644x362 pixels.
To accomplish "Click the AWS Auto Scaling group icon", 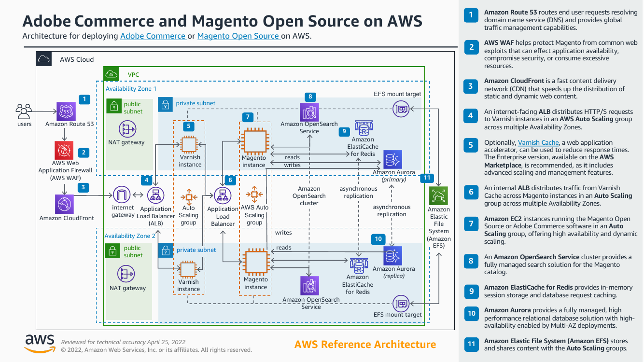I will tap(254, 194).
